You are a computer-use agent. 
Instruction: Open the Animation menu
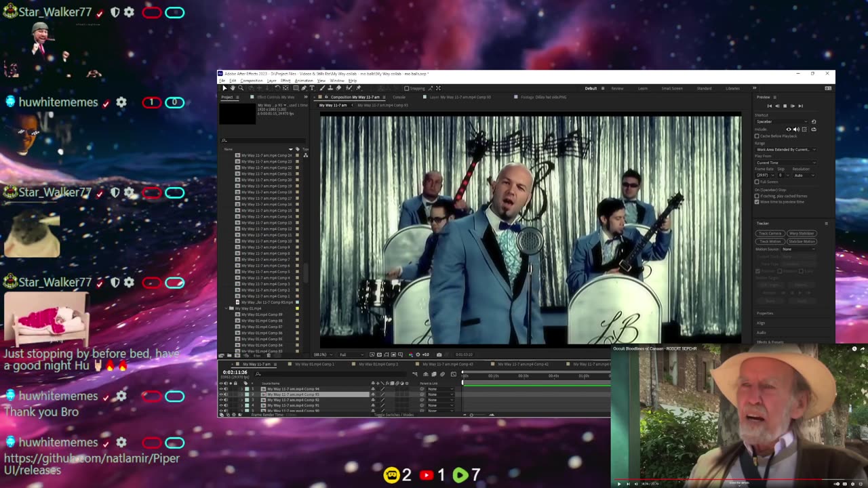point(304,81)
